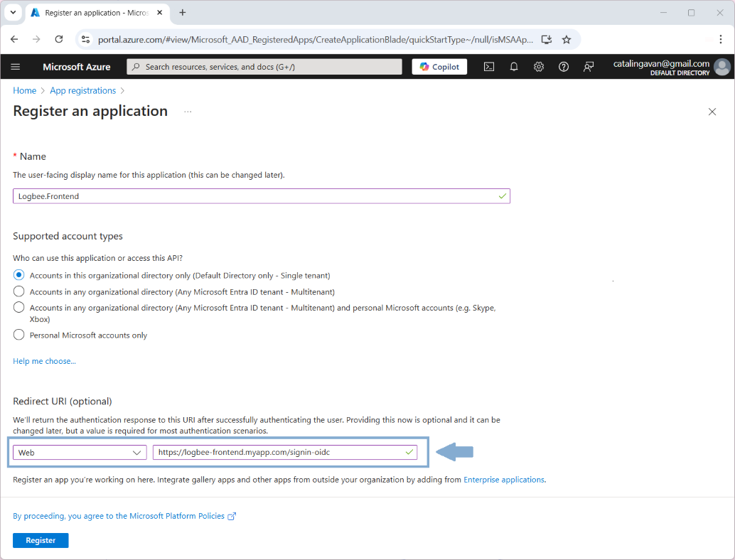735x560 pixels.
Task: Select the Personal Microsoft accounts only option
Action: [18, 334]
